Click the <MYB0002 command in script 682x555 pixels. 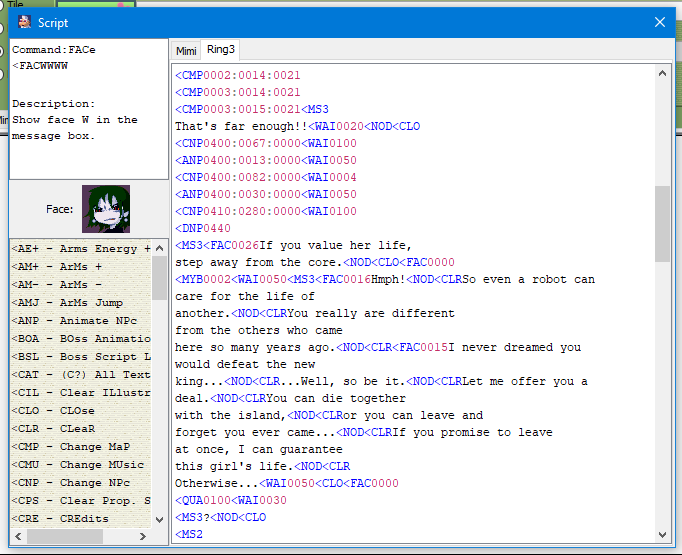[203, 279]
